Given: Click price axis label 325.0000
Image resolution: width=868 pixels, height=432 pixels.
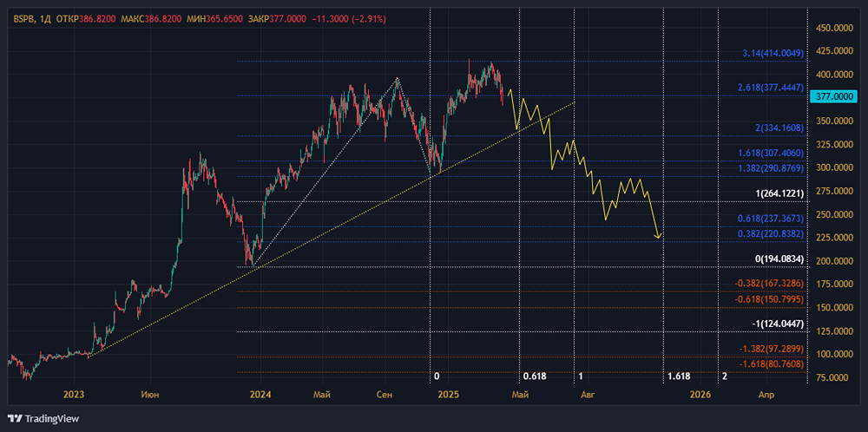Looking at the screenshot, I should click(835, 144).
